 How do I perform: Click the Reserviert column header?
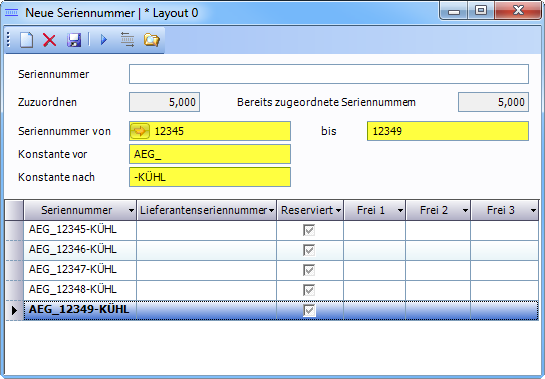coord(310,210)
